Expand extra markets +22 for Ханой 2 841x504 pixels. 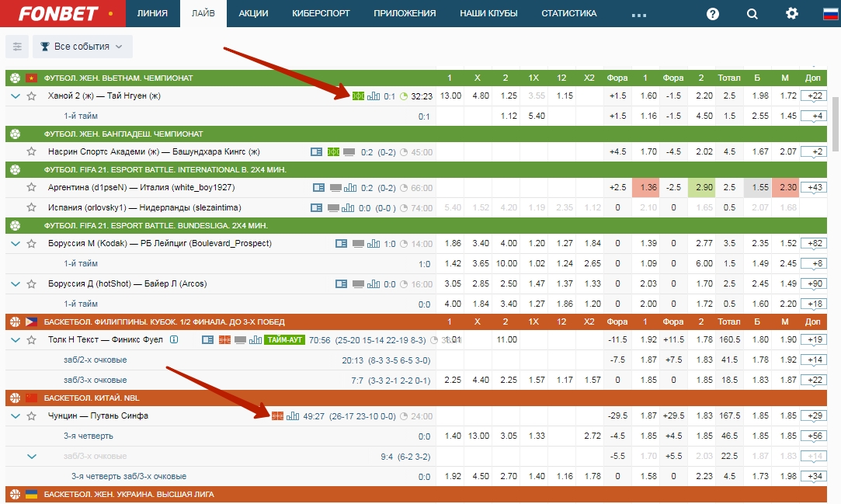[814, 96]
